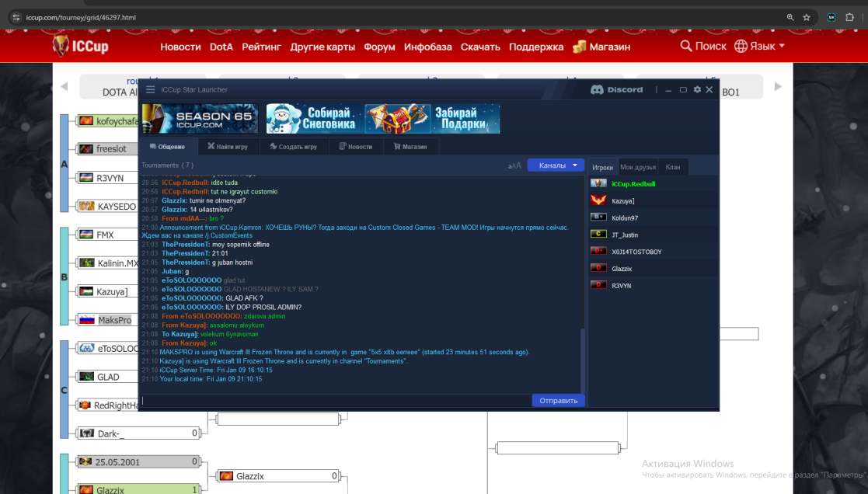Bookmark this page with star icon

[x=807, y=17]
